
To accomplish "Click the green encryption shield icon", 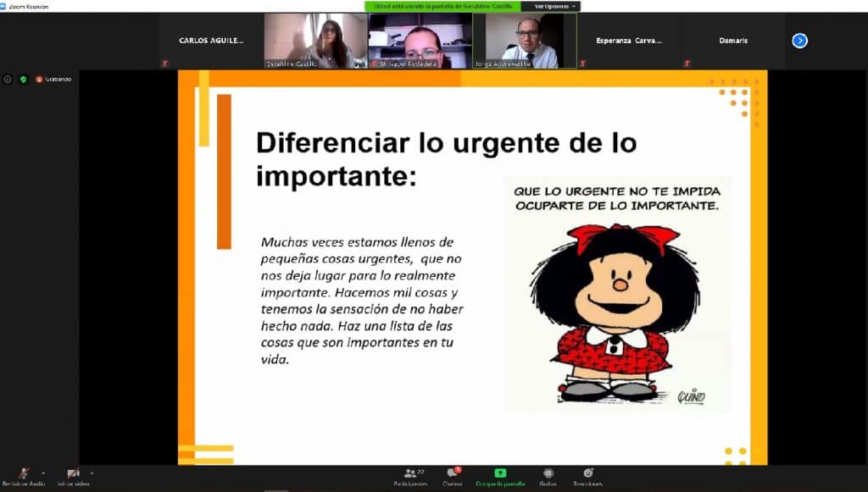I will pos(23,79).
